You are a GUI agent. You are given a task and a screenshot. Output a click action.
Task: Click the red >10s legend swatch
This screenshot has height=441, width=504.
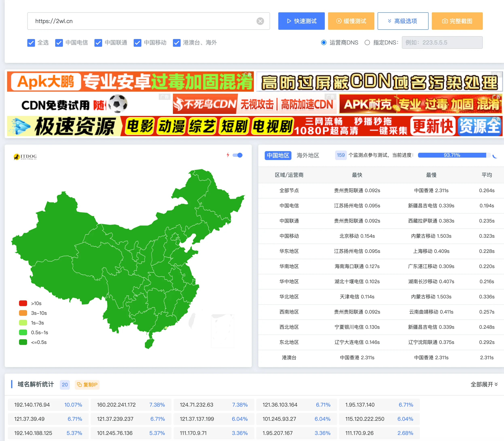(23, 303)
